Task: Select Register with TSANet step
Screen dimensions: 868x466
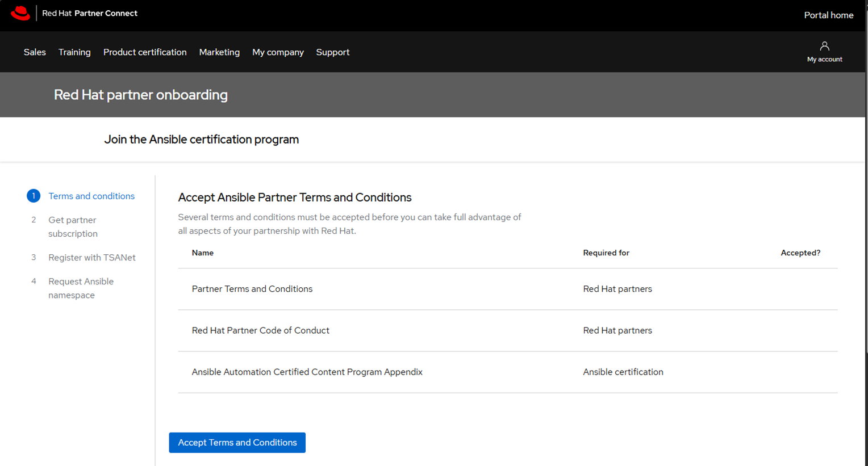Action: click(92, 258)
